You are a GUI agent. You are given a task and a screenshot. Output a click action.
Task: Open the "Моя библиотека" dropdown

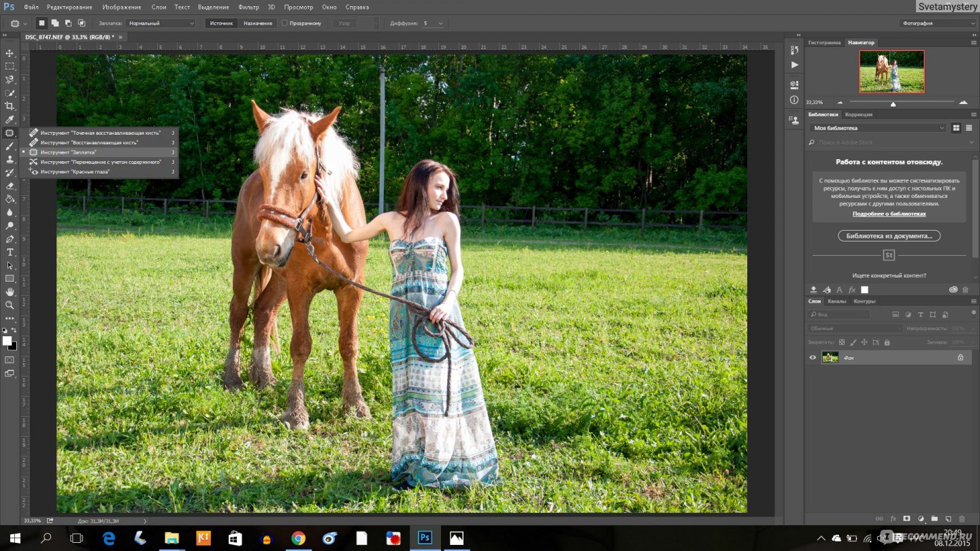point(879,128)
